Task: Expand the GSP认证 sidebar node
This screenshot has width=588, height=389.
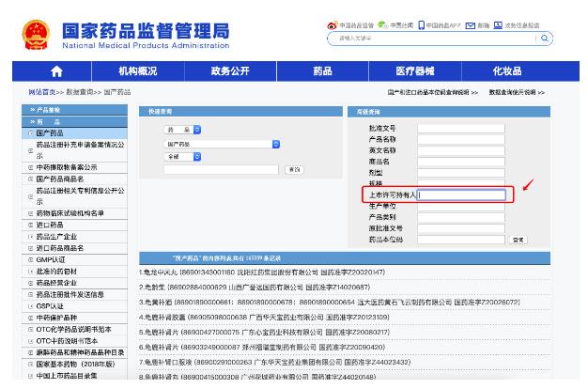Action: coord(31,306)
